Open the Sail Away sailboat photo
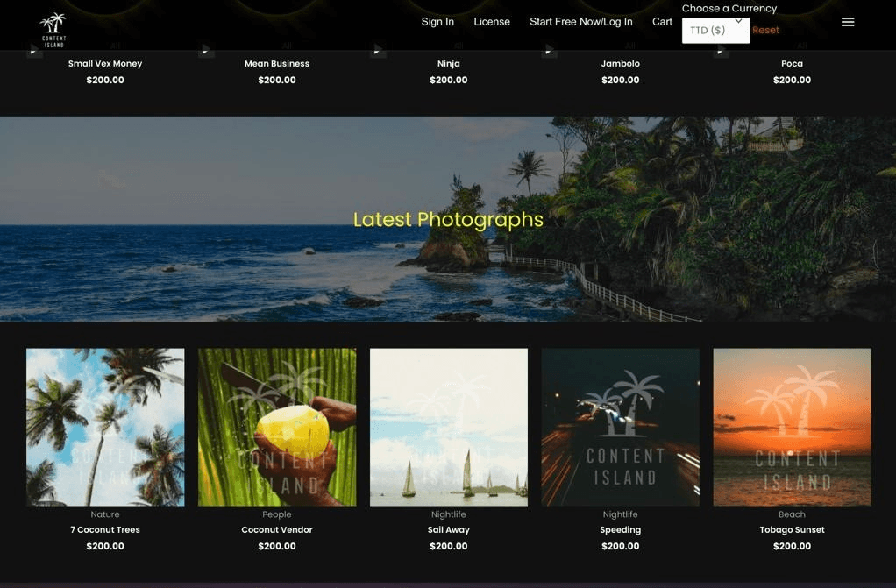The image size is (896, 588). click(449, 427)
